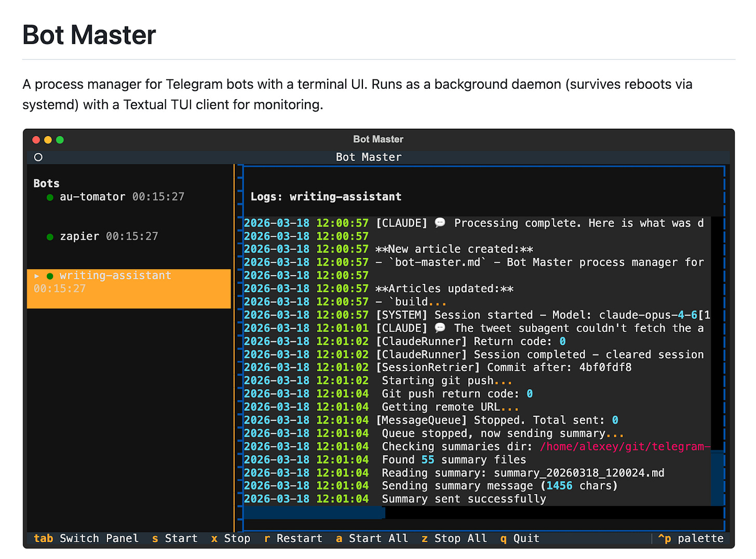The image size is (756, 559).
Task: Select the writing-assistant bot
Action: (x=129, y=289)
